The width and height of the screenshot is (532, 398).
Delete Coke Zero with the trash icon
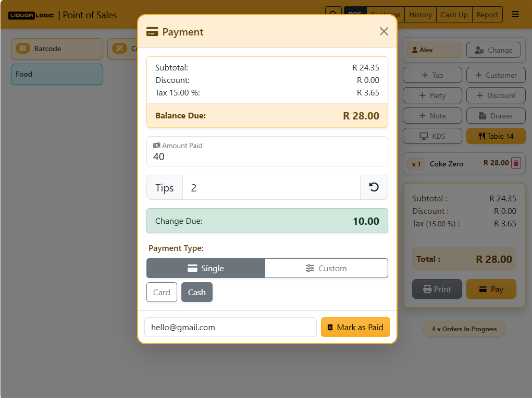(516, 163)
